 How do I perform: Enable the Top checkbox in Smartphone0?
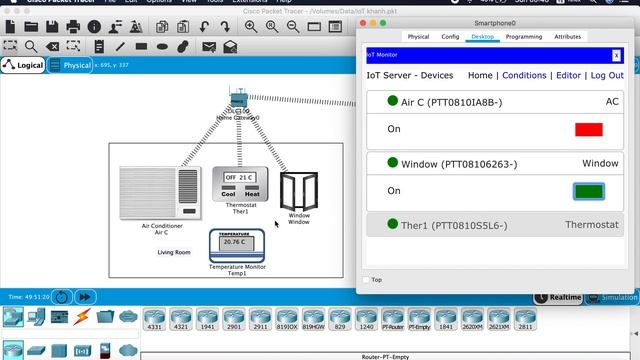[366, 280]
